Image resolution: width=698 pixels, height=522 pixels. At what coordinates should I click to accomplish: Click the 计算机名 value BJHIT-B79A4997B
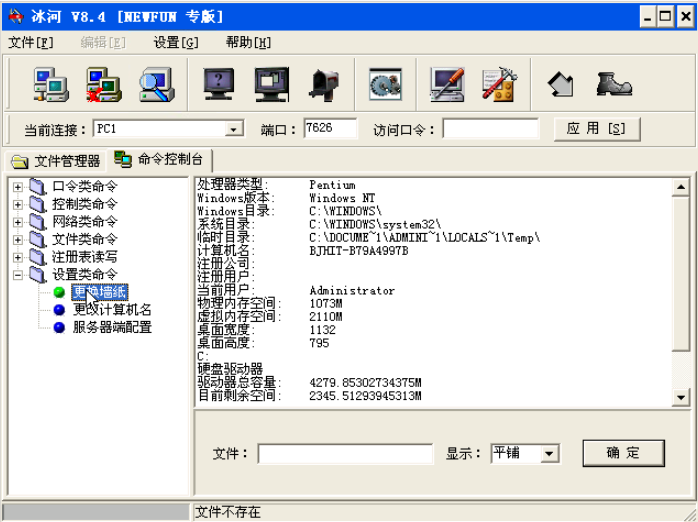358,251
